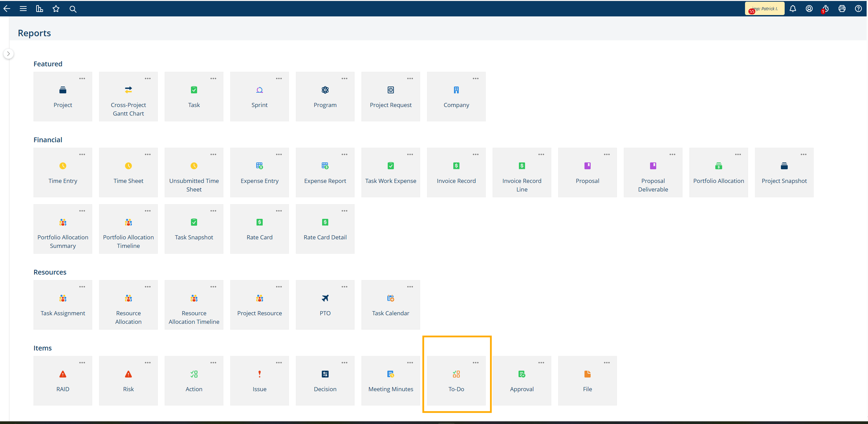Open the Project Request report tile
The width and height of the screenshot is (868, 424).
coord(391,96)
